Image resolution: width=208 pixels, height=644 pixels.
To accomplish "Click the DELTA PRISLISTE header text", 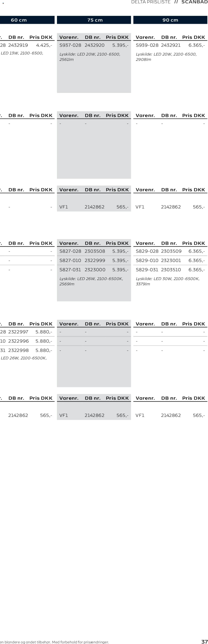I will pyautogui.click(x=151, y=2).
